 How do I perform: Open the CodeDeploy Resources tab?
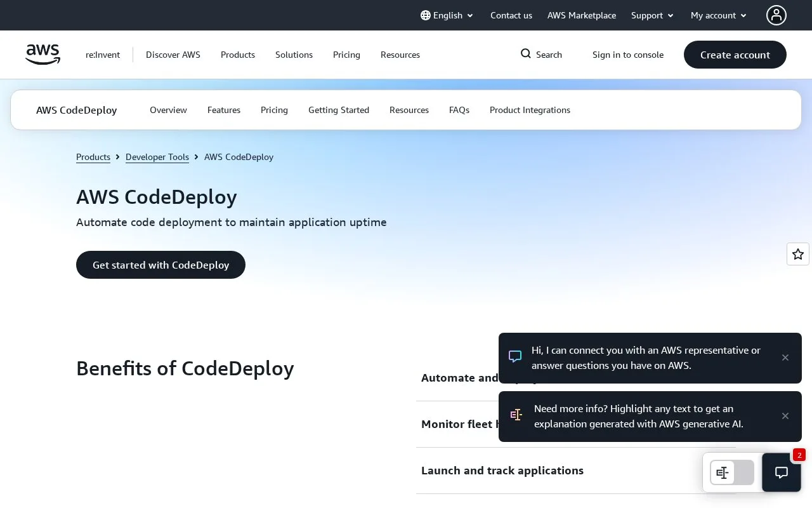(409, 110)
